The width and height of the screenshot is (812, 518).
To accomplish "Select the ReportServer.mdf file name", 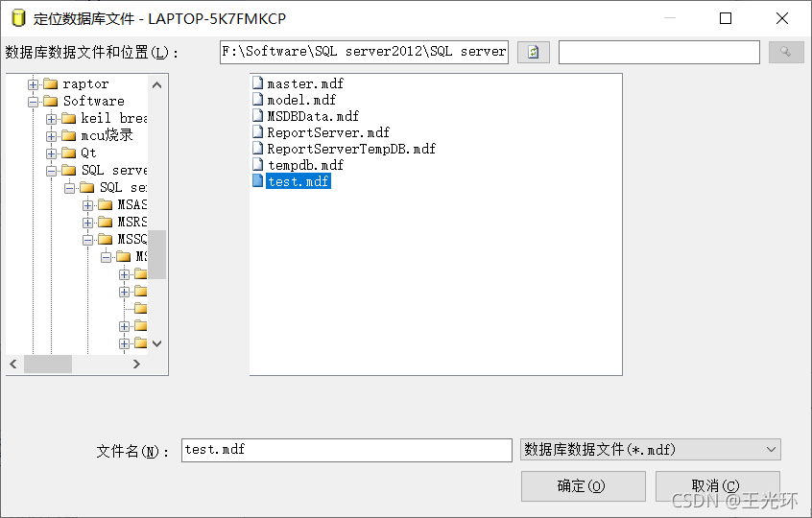I will tap(328, 132).
